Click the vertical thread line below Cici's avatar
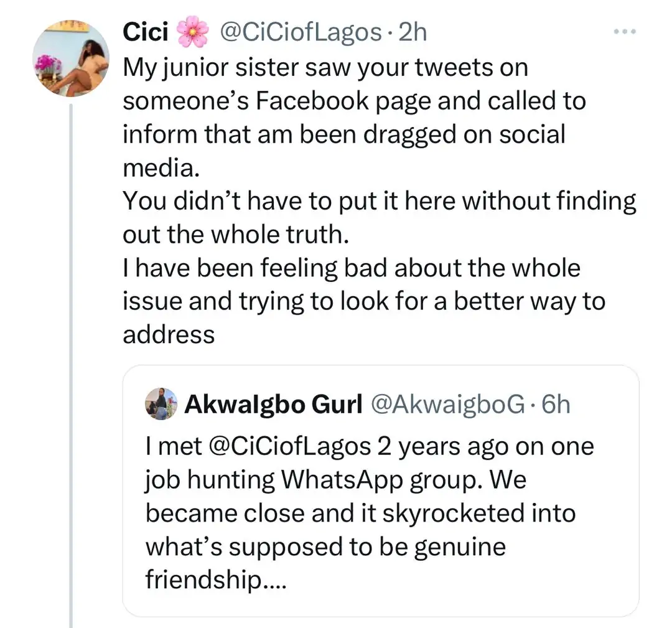672x628 pixels. pyautogui.click(x=71, y=361)
